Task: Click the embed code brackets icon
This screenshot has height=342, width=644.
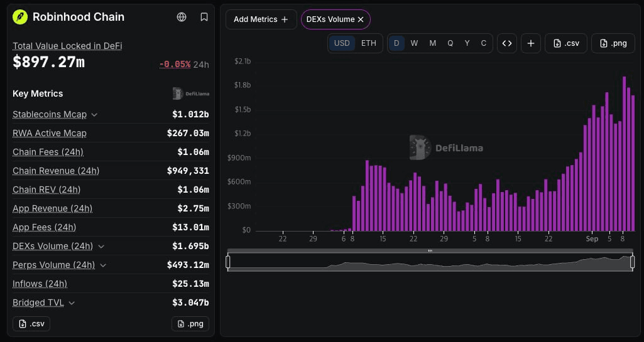Action: 507,43
